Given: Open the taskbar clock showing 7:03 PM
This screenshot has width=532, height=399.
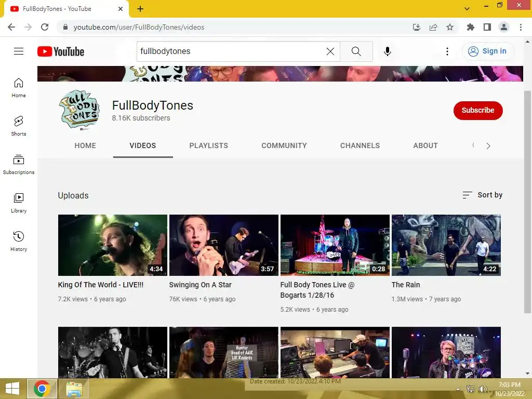Looking at the screenshot, I should pyautogui.click(x=509, y=389).
